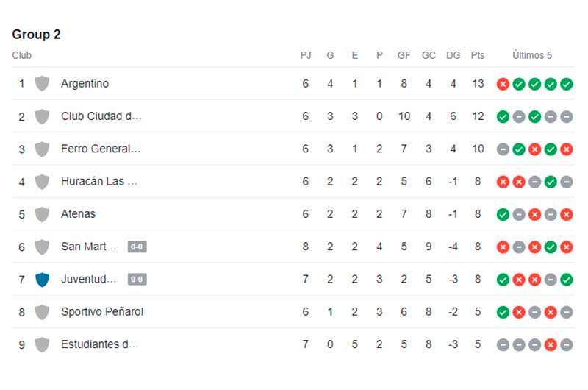
Task: Click Argentino's first red loss result icon
Action: tap(503, 84)
